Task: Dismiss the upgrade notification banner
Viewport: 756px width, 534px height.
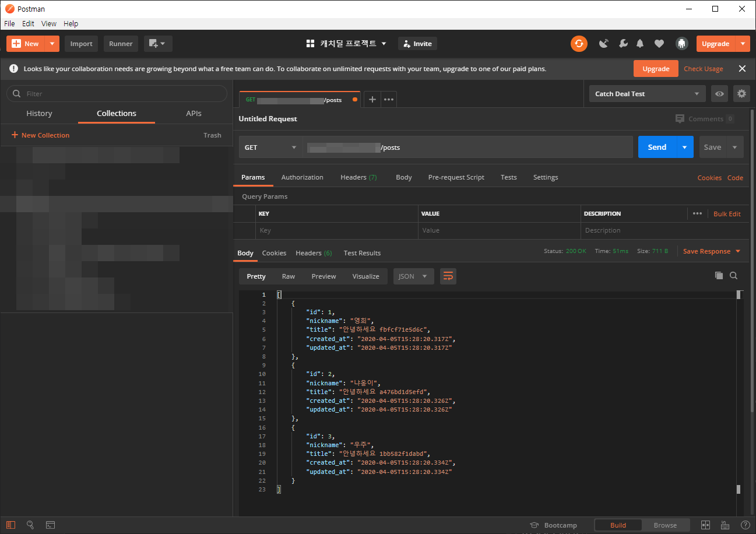Action: (742, 69)
